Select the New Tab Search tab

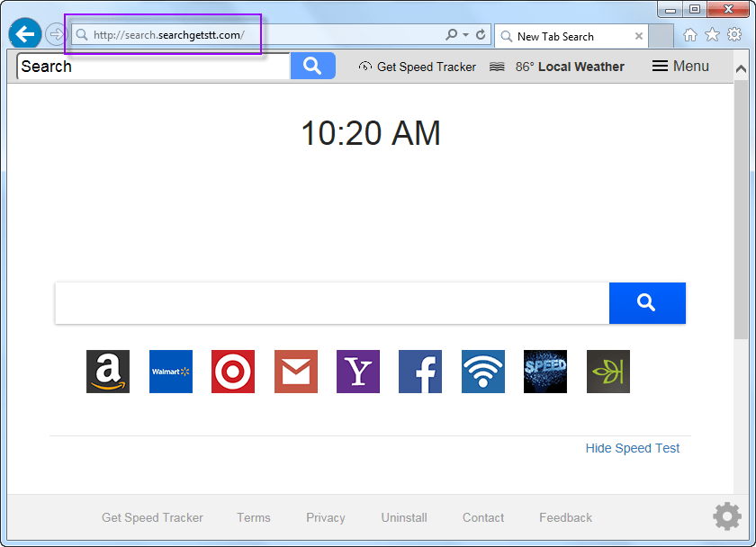[x=571, y=36]
